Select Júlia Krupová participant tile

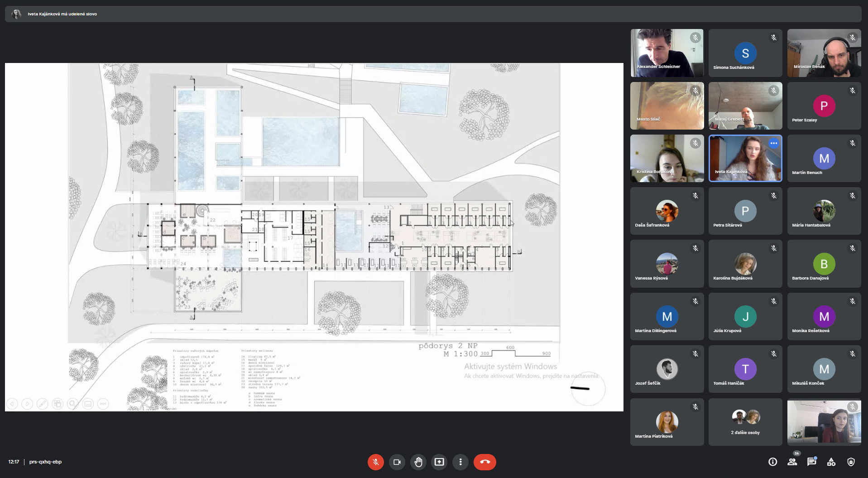(x=745, y=316)
